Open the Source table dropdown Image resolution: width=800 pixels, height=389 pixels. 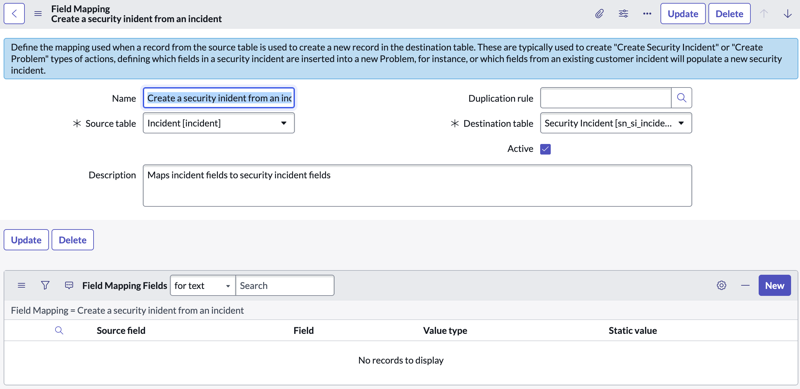(219, 124)
